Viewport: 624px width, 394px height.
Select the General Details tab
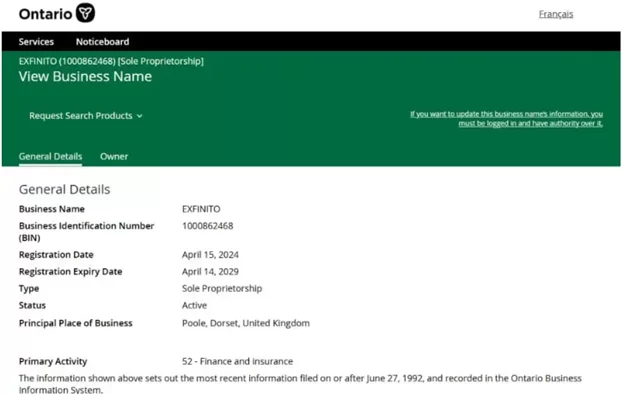(x=51, y=156)
